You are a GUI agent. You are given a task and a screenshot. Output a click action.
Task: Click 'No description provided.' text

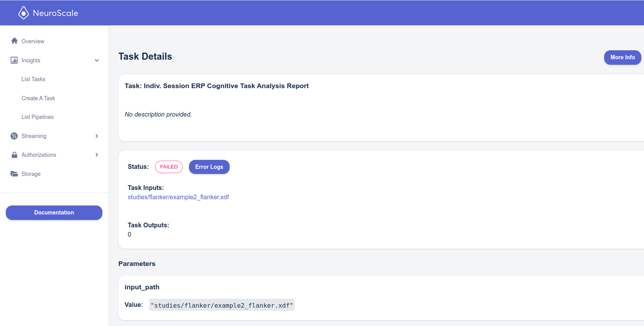[158, 114]
